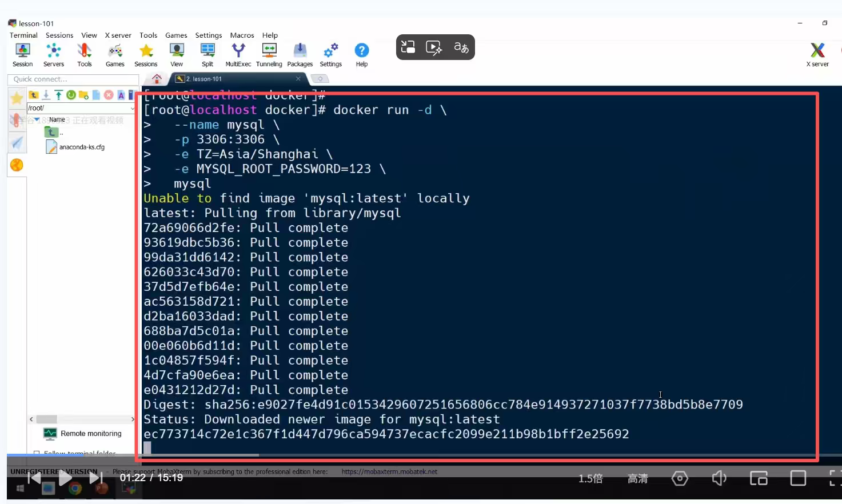Open the Macros paper-plane side tab
Screen dimensions: 842x504
pos(17,143)
